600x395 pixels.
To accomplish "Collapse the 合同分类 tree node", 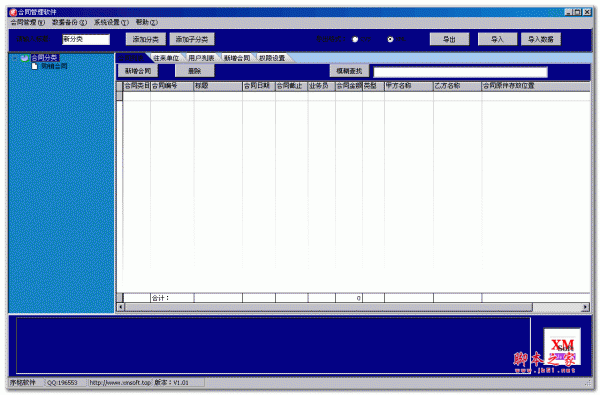I will (x=15, y=58).
